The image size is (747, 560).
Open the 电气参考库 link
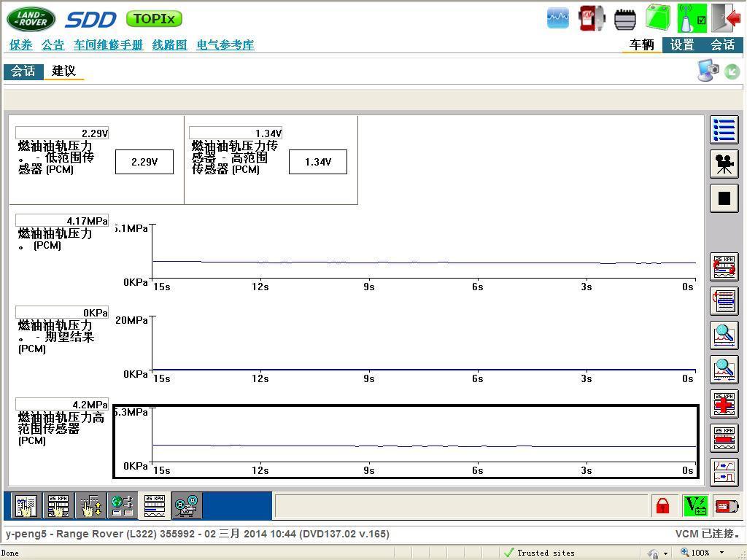(225, 44)
